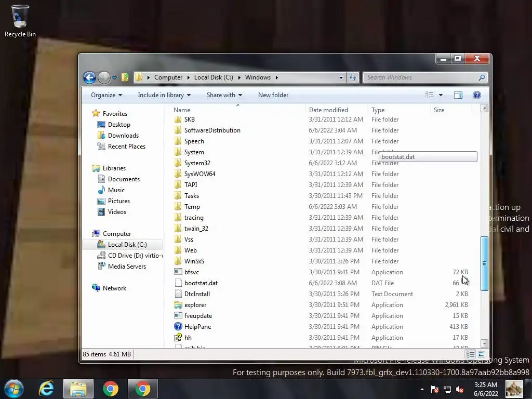Select Media Servers in navigation pane
This screenshot has width=532, height=399.
127,267
